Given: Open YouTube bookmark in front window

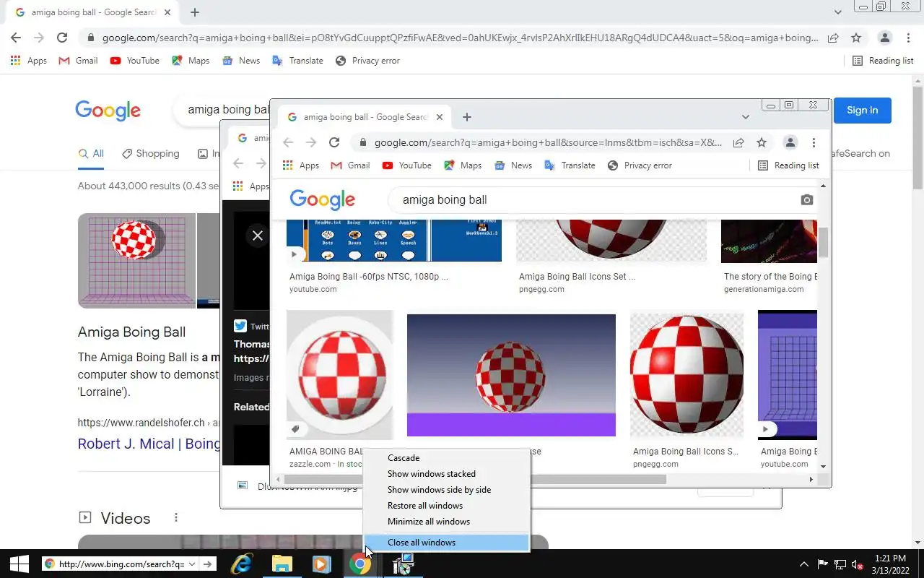Looking at the screenshot, I should coord(407,165).
